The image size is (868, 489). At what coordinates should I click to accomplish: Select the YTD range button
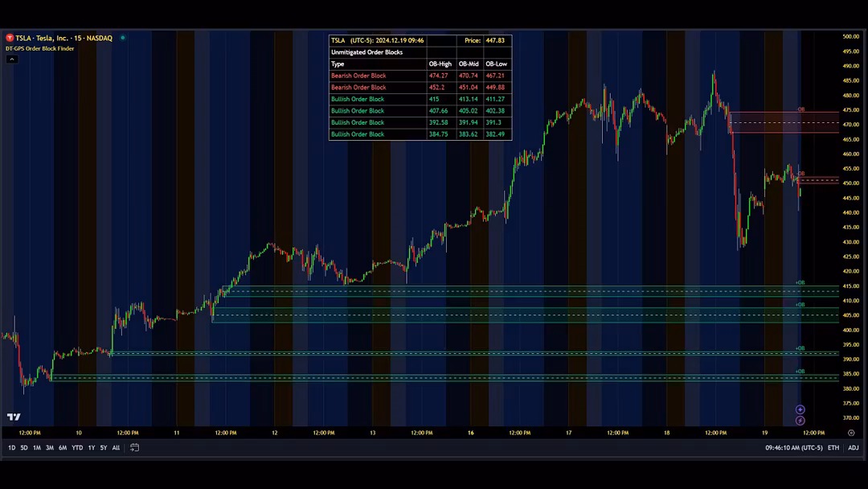tap(77, 447)
